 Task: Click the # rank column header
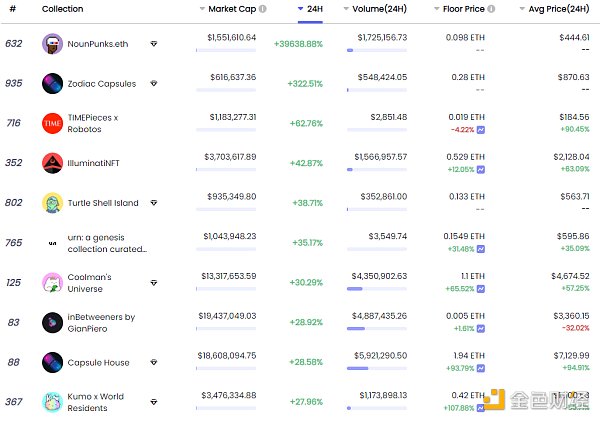tap(13, 9)
